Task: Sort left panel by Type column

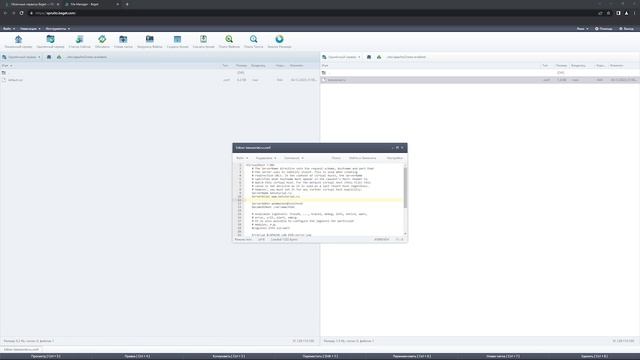Action: pyautogui.click(x=225, y=65)
